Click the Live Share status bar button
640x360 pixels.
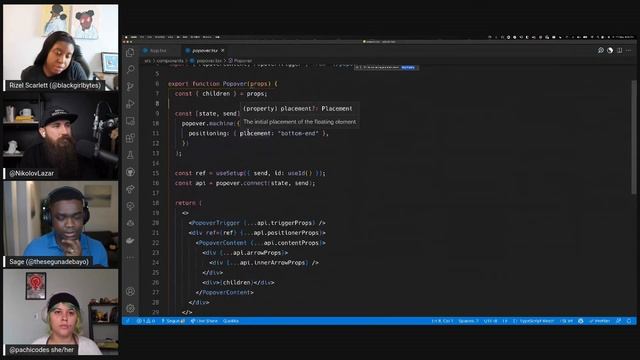pyautogui.click(x=204, y=321)
